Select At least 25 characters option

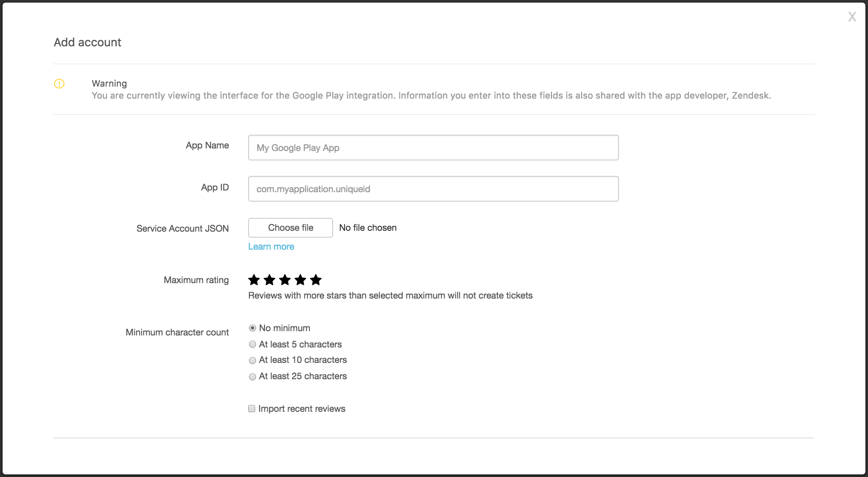pyautogui.click(x=252, y=376)
